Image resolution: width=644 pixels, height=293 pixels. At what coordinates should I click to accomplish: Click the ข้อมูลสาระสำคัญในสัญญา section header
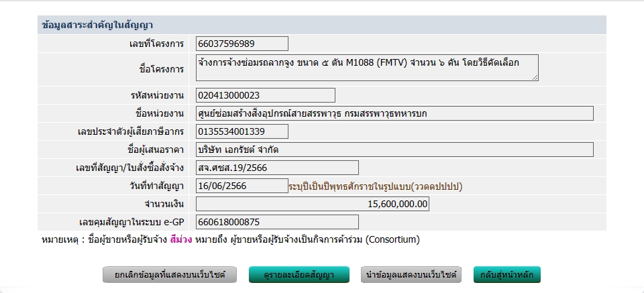point(98,25)
